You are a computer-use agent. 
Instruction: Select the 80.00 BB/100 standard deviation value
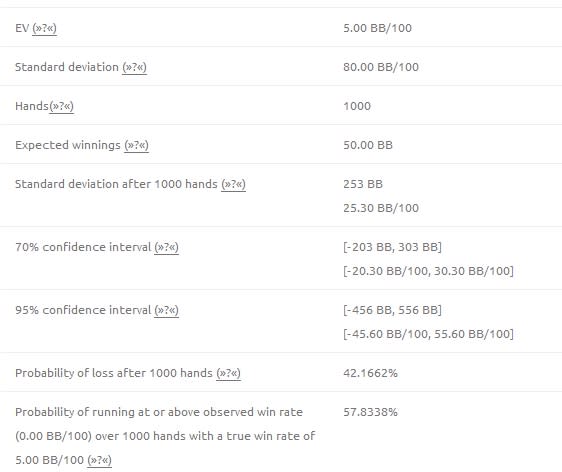(x=381, y=67)
